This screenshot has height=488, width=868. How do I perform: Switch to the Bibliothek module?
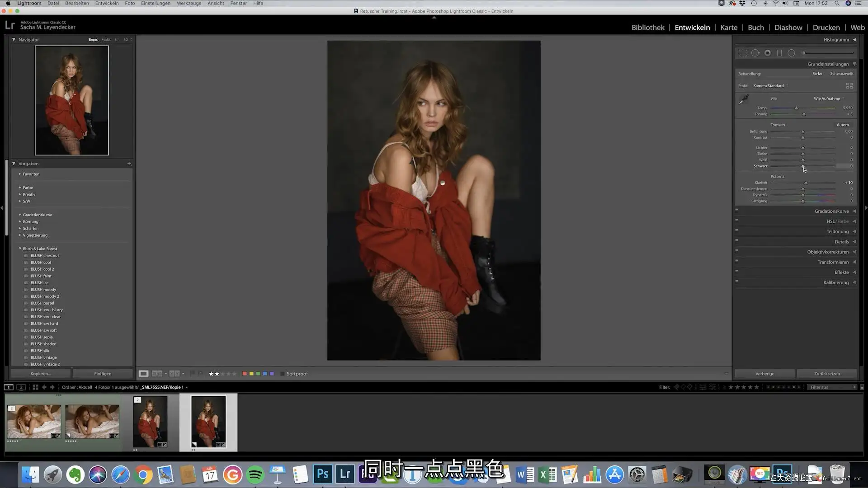647,28
